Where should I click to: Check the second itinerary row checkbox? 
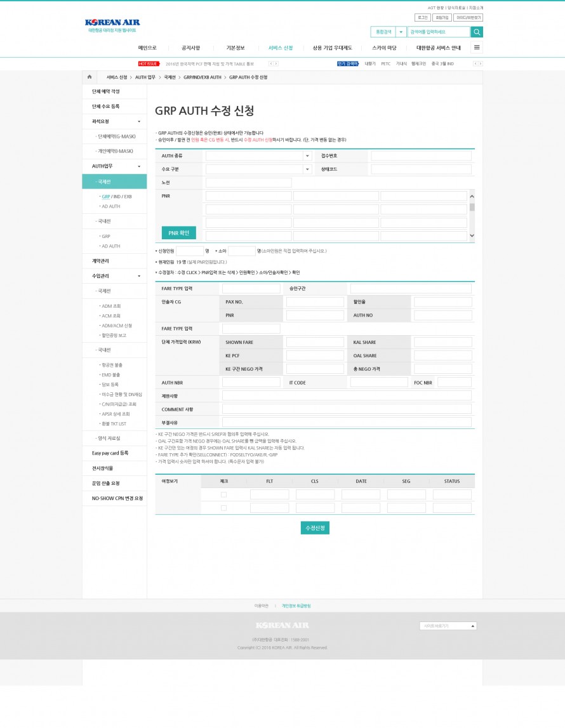pyautogui.click(x=223, y=508)
